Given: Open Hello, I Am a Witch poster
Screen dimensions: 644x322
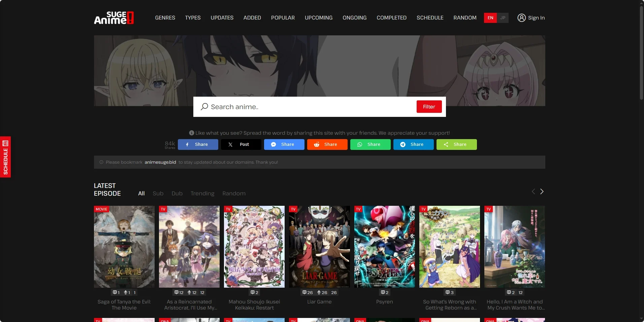Looking at the screenshot, I should pyautogui.click(x=514, y=247).
